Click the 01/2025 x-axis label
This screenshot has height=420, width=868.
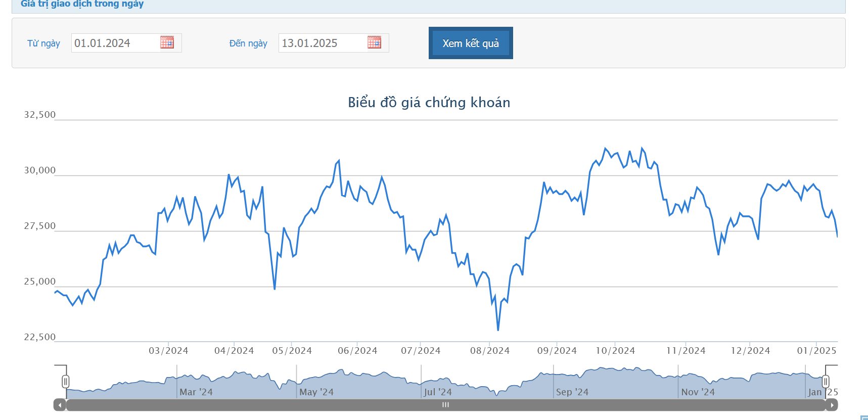[817, 351]
